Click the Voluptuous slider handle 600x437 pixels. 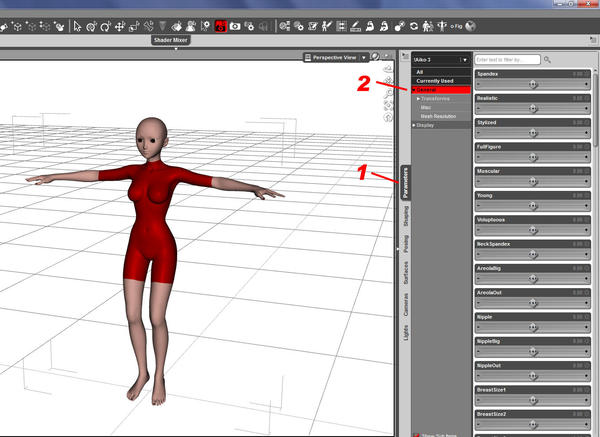[x=533, y=230]
